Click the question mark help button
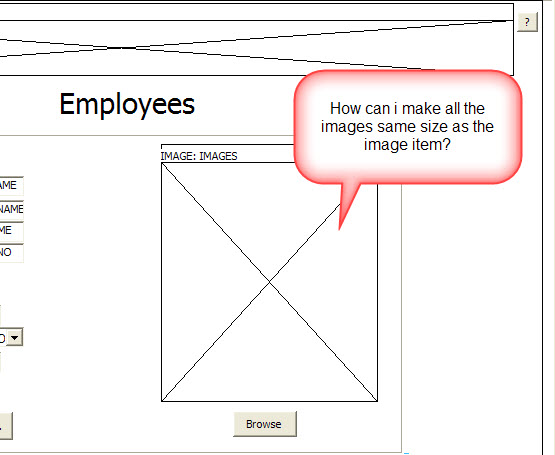The image size is (555, 455). click(x=527, y=22)
